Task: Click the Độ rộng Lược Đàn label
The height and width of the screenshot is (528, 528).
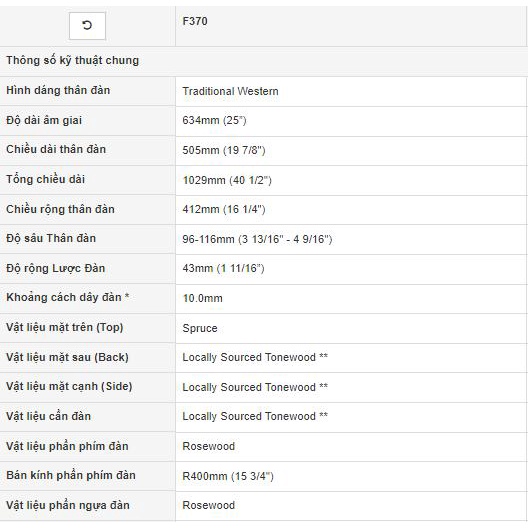Action: pyautogui.click(x=56, y=268)
